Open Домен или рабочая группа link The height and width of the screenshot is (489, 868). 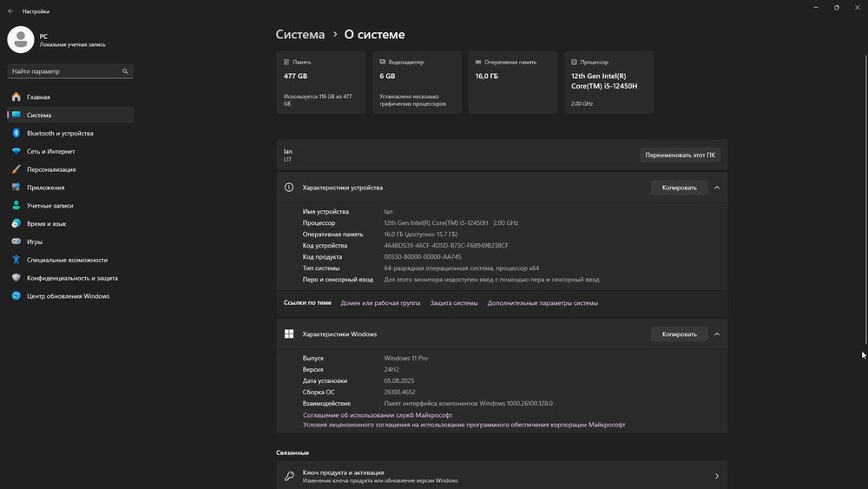point(380,303)
